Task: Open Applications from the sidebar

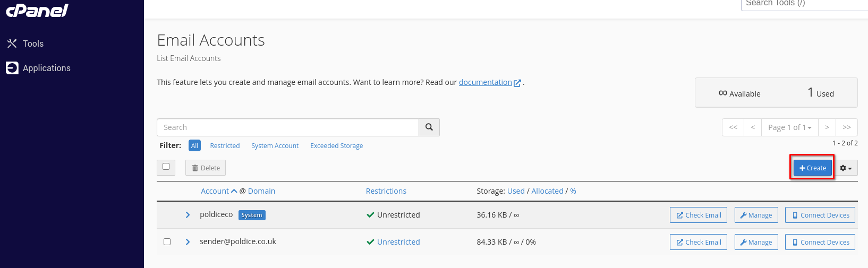Action: [x=46, y=68]
